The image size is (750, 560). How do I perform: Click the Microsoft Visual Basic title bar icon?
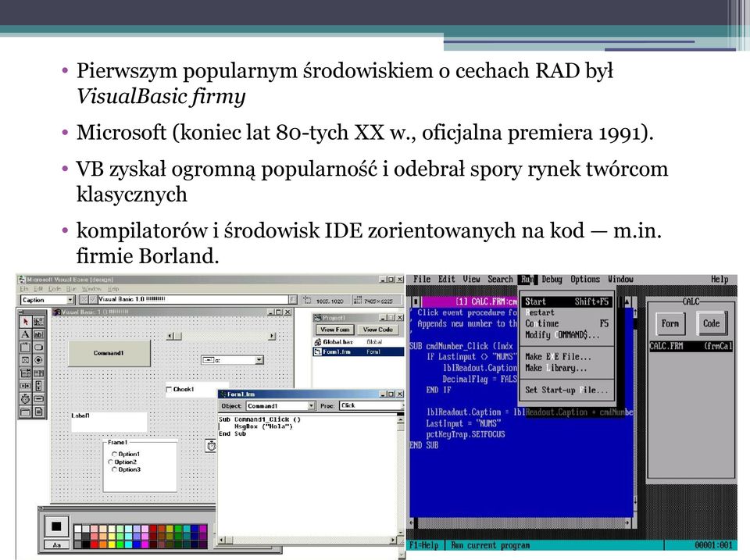[22, 280]
